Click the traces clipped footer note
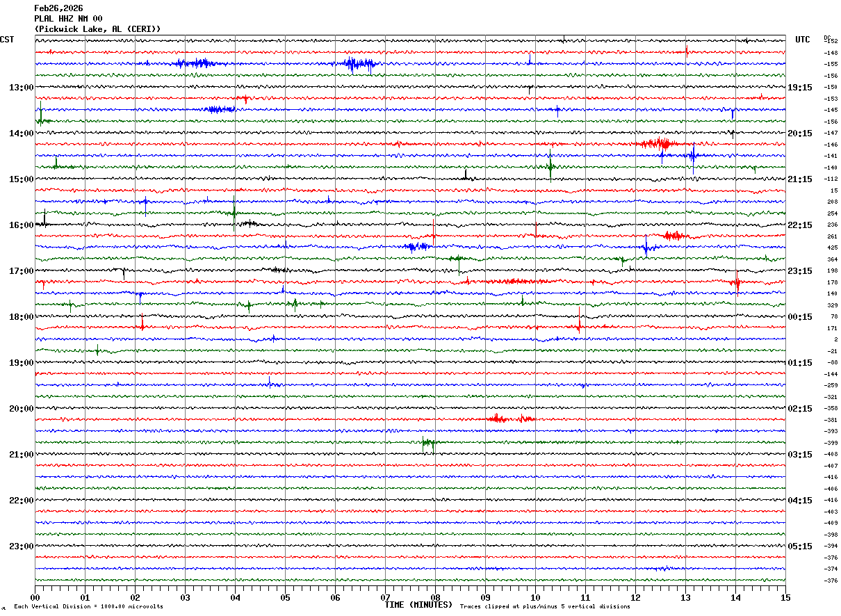Viewport: 841px width, 616px height. tap(545, 607)
